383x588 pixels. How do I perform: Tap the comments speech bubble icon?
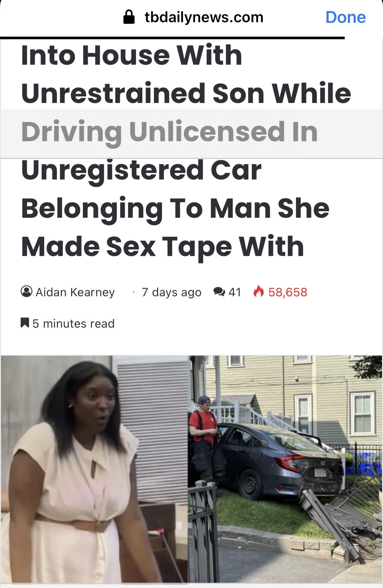click(x=219, y=291)
